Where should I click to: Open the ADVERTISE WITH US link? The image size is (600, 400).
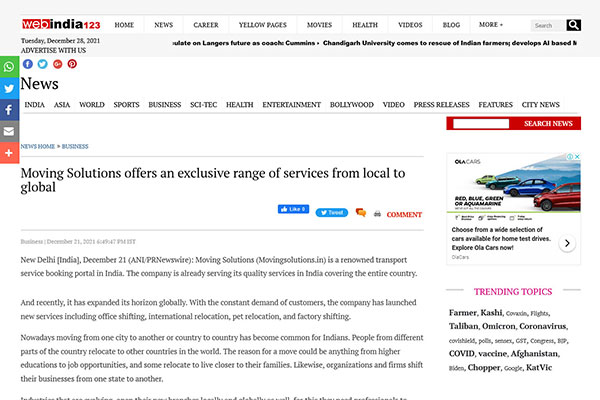coord(53,51)
